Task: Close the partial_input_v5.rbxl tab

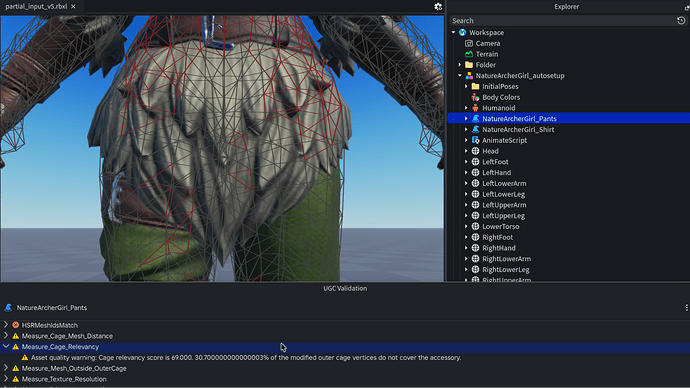Action: click(73, 7)
